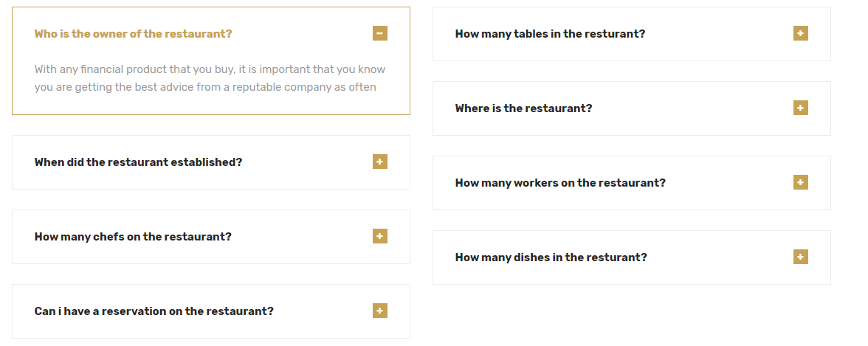Click plus icon for 'How many chefs' question
The height and width of the screenshot is (346, 868).
[x=380, y=236]
